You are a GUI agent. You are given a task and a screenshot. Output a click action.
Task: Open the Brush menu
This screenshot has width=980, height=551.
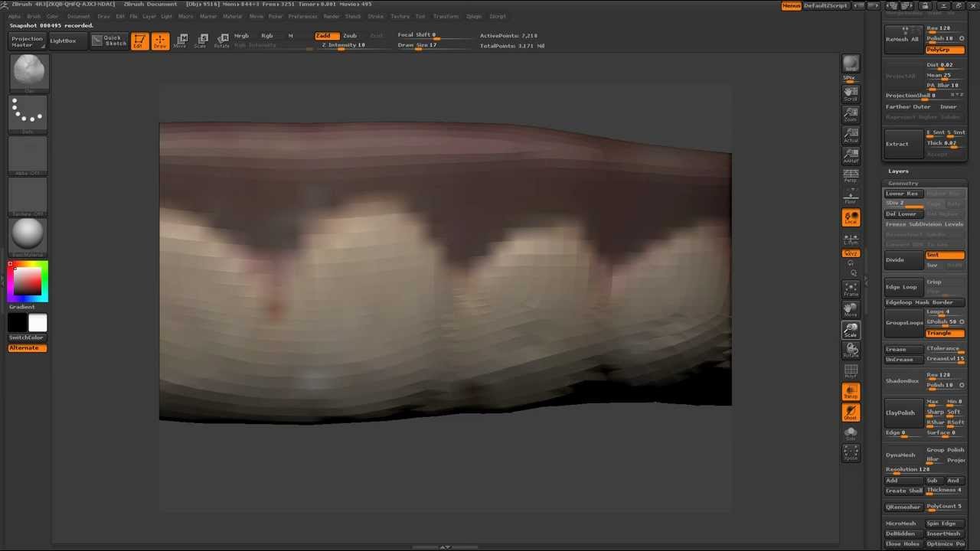(x=34, y=16)
